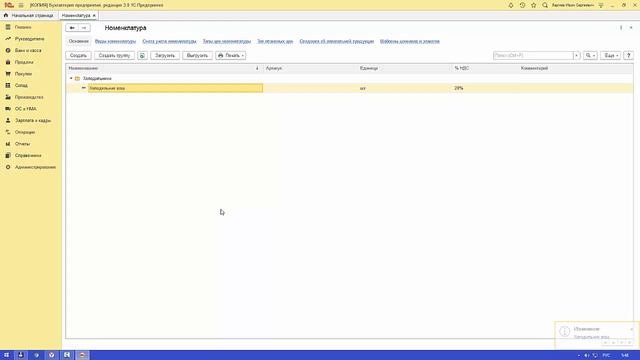This screenshot has width=640, height=360.
Task: Open Виды номенклатуры link
Action: (x=115, y=41)
